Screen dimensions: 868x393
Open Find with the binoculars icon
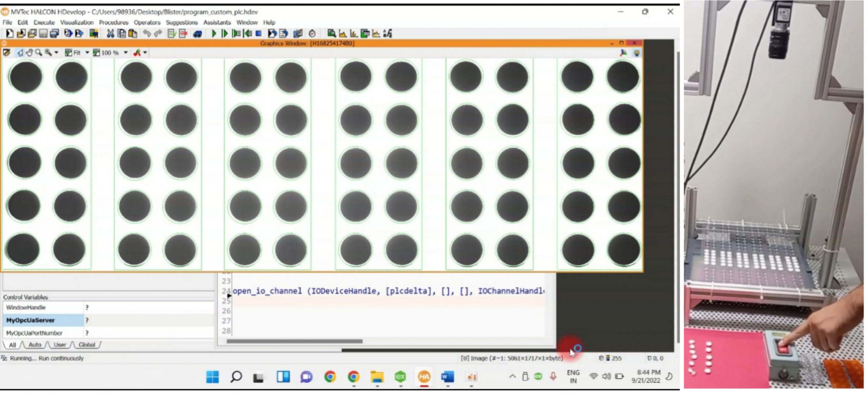point(197,34)
